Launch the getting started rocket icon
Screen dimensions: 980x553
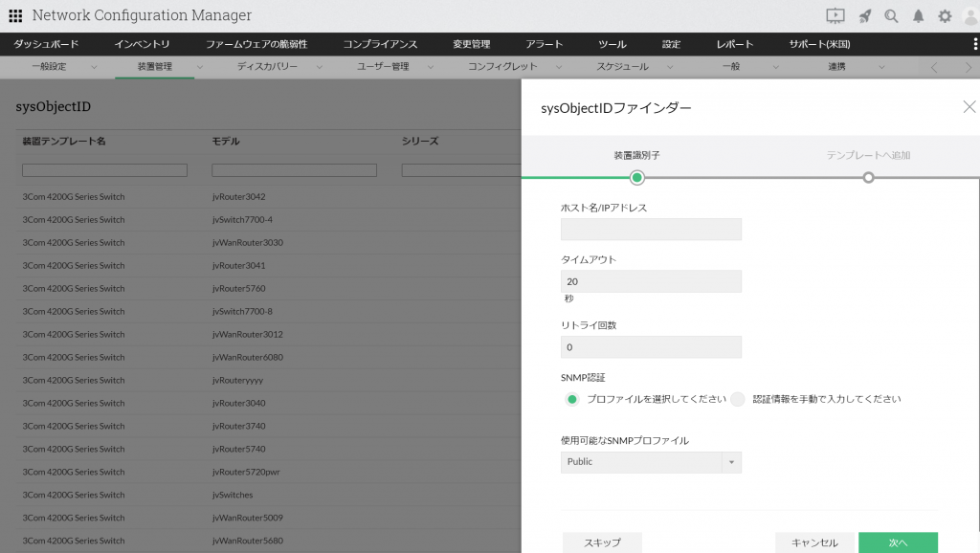click(865, 14)
